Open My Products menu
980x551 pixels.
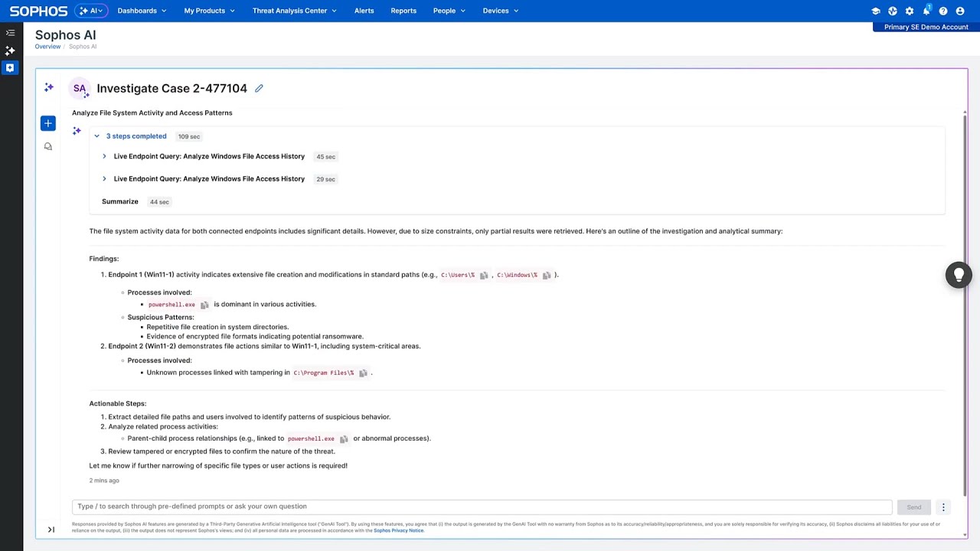(x=209, y=11)
